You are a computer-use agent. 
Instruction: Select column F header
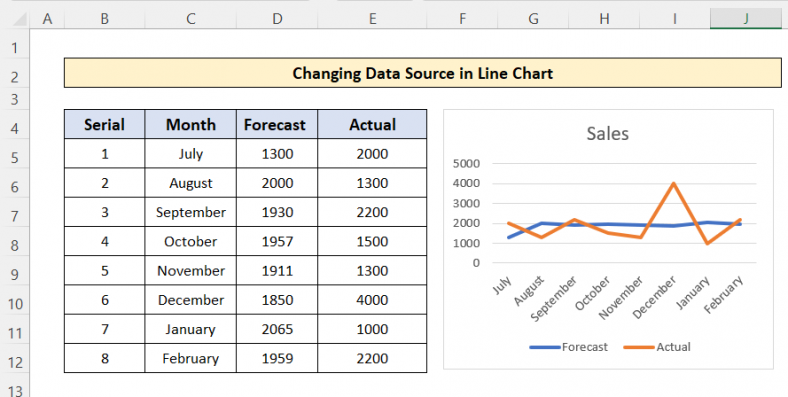point(462,19)
